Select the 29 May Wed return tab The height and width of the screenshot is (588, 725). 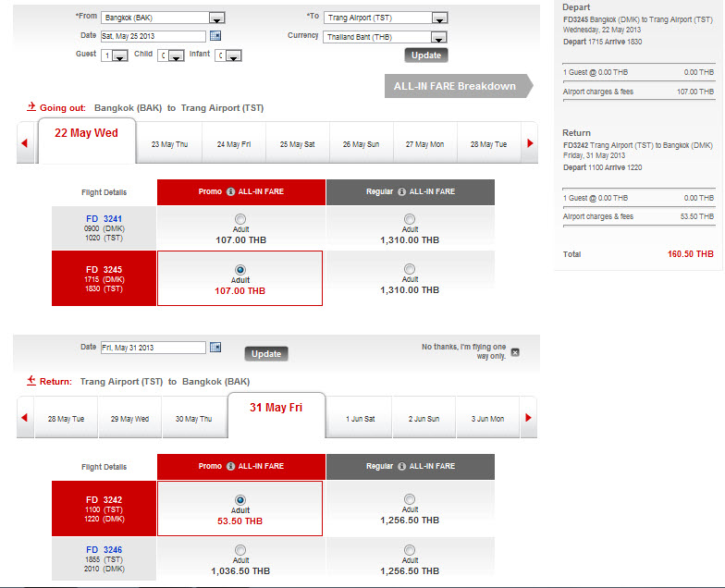[129, 418]
